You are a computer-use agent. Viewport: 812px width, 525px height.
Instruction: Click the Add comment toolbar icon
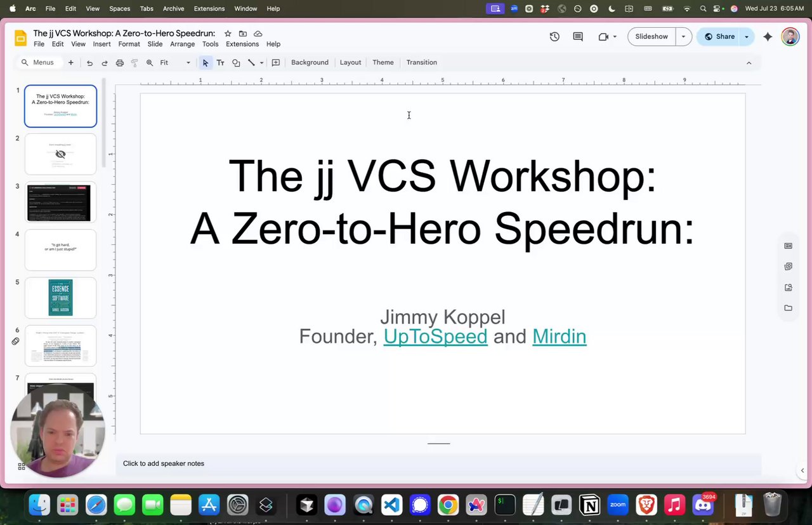click(276, 62)
